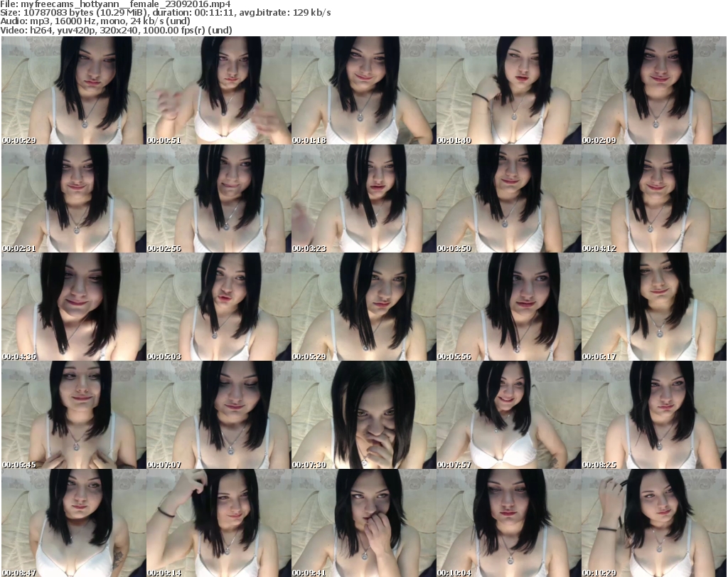Select the thumbnail stamped 00:08:25
Screen dimensions: 728x577
[x=654, y=415]
